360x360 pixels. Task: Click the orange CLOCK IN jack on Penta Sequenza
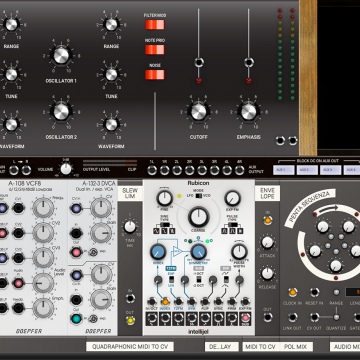point(292,292)
